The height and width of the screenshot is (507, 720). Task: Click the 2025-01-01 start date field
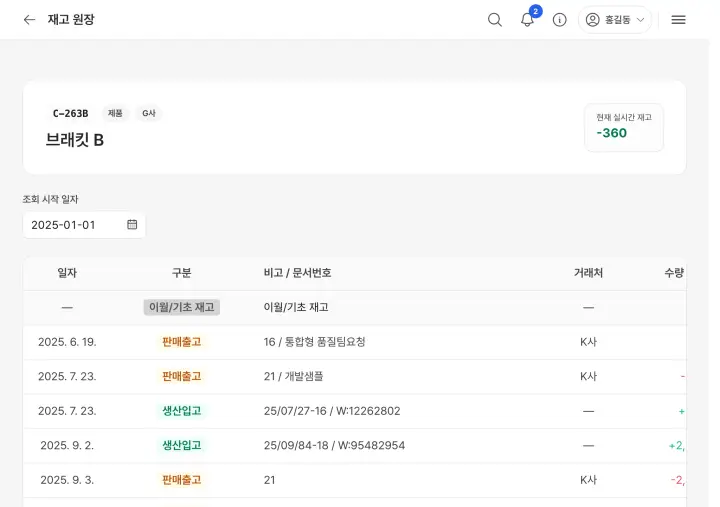tap(84, 225)
